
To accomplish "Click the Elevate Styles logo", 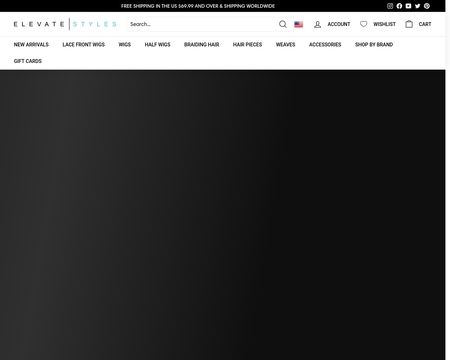I will click(65, 24).
